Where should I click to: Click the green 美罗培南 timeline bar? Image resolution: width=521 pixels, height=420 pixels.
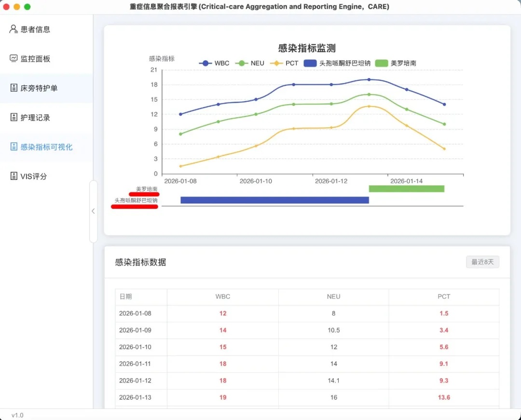(406, 189)
